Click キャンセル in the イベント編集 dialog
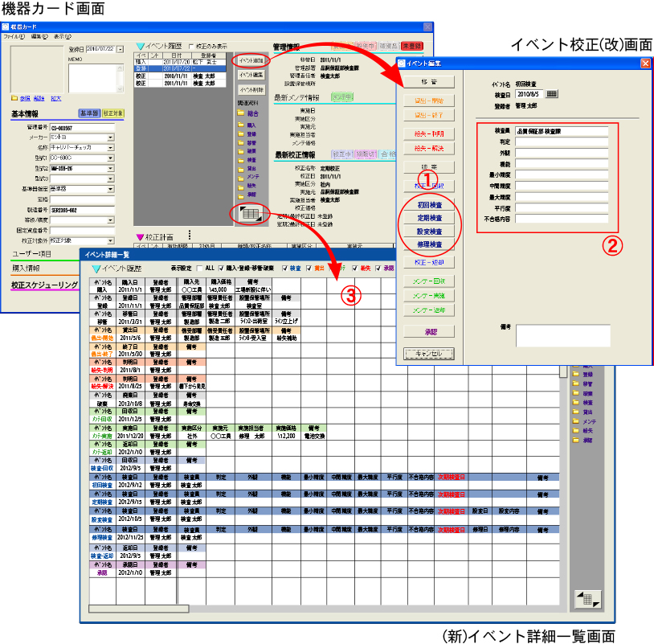The image size is (654, 644). click(x=428, y=354)
